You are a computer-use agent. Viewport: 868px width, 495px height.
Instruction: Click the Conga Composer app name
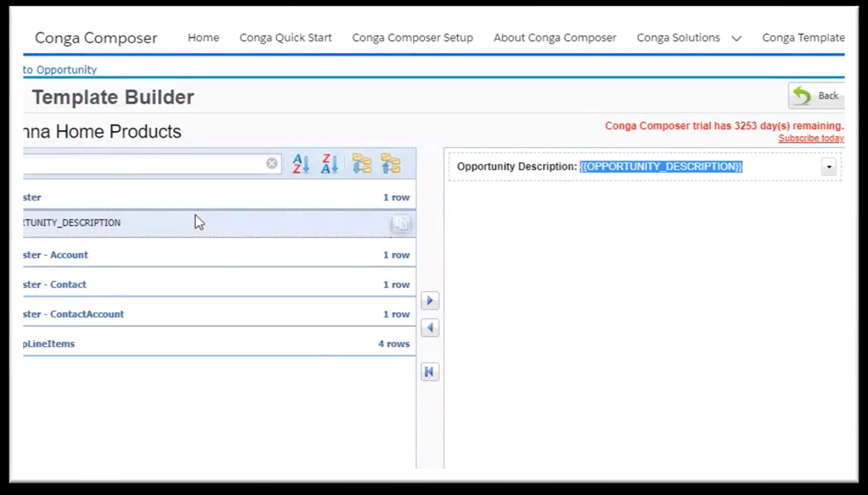pos(96,38)
